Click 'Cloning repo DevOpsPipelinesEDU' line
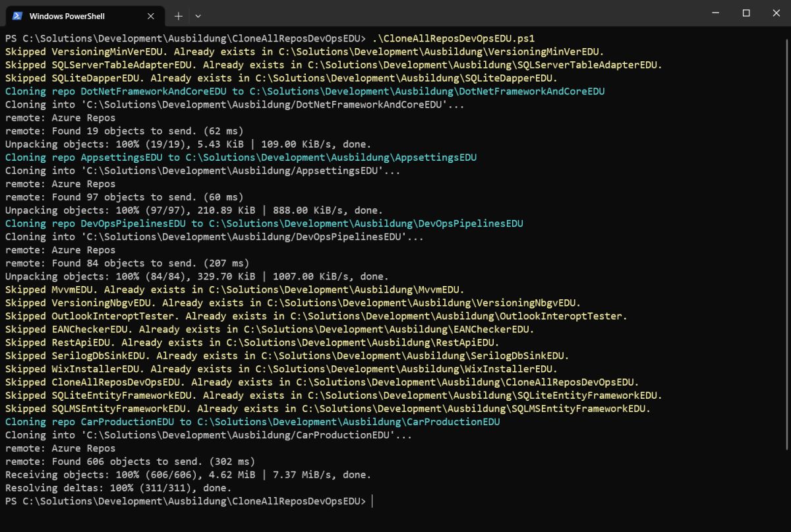Image resolution: width=791 pixels, height=532 pixels. point(264,223)
